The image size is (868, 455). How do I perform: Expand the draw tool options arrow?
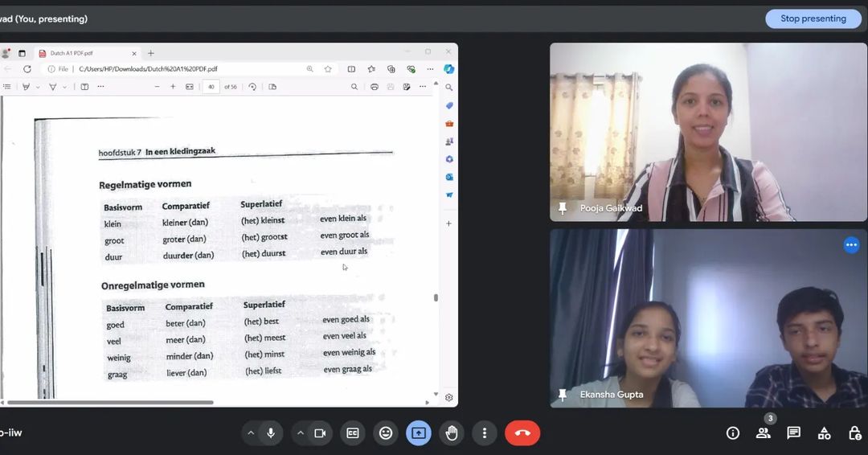pyautogui.click(x=65, y=88)
